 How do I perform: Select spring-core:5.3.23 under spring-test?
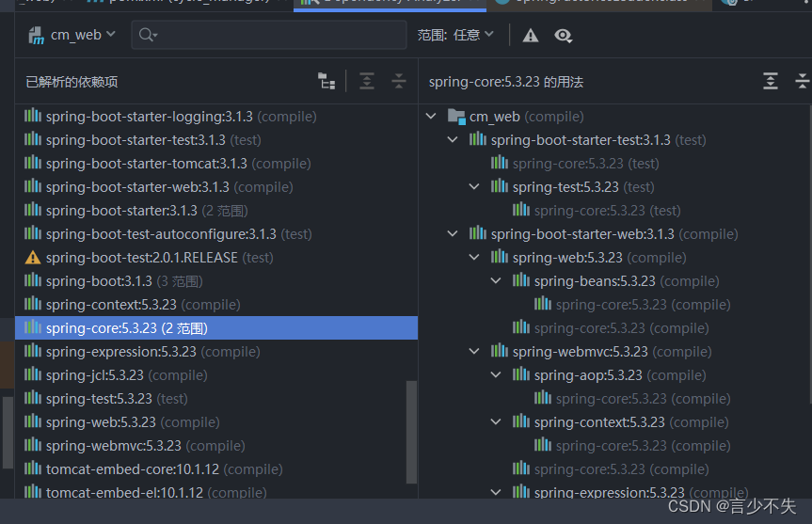[607, 211]
